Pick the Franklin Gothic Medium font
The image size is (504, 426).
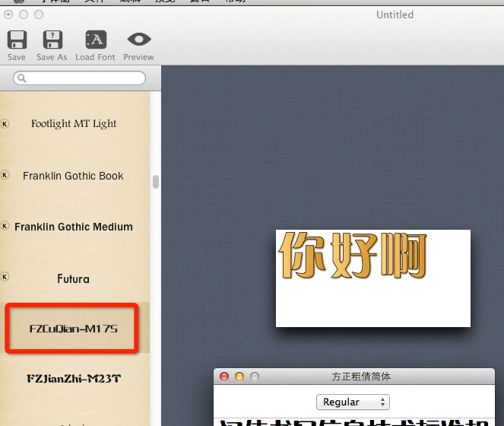[x=74, y=227]
